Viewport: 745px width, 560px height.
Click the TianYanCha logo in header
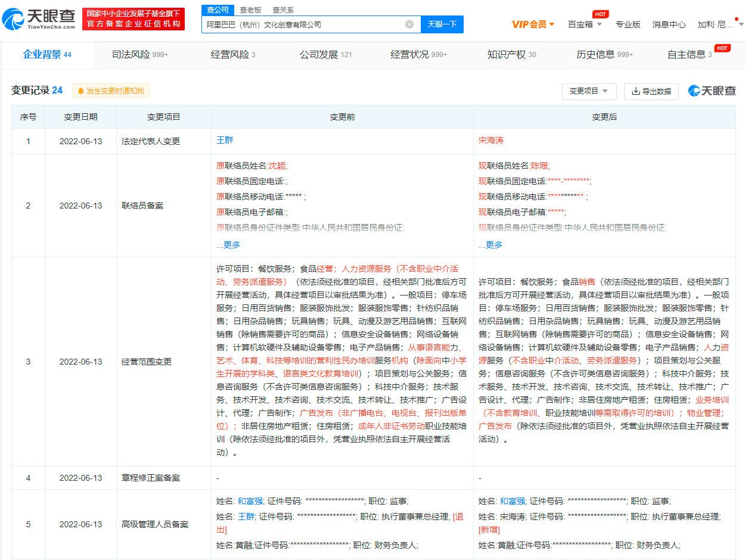tap(39, 19)
